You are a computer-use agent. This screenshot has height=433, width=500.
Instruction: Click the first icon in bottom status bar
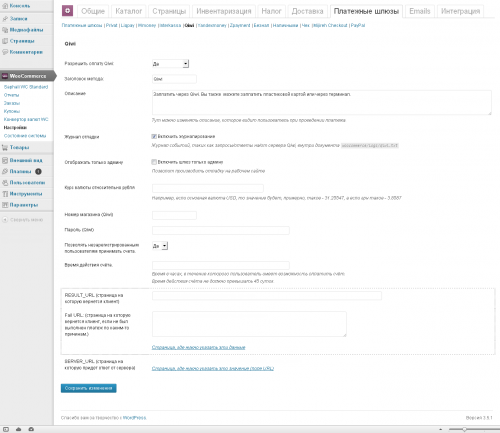[6, 429]
